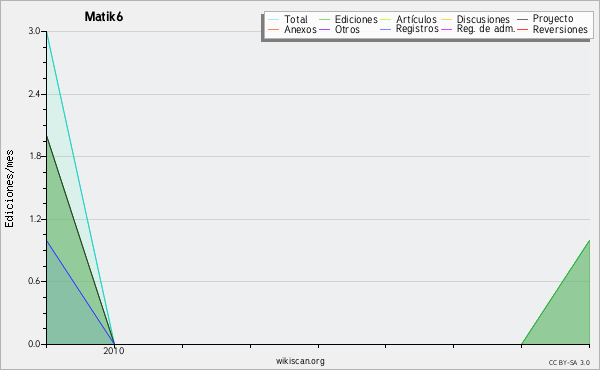
Task: Click the 1.8 y-axis value
Action: [x=34, y=156]
